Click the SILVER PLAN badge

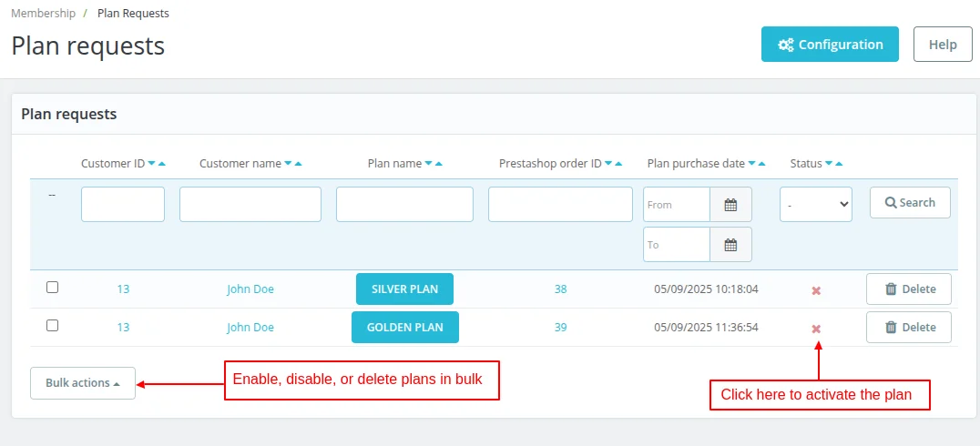click(405, 289)
